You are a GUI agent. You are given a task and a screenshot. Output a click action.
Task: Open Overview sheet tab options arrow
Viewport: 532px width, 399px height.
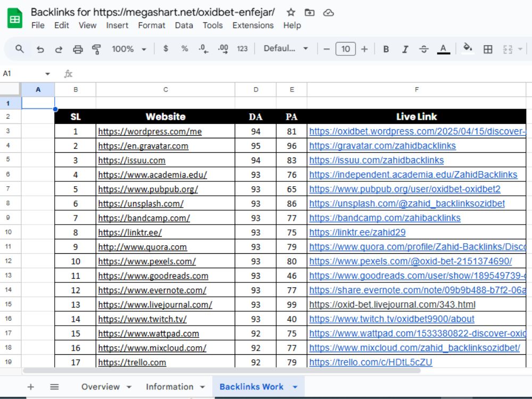[x=129, y=387]
